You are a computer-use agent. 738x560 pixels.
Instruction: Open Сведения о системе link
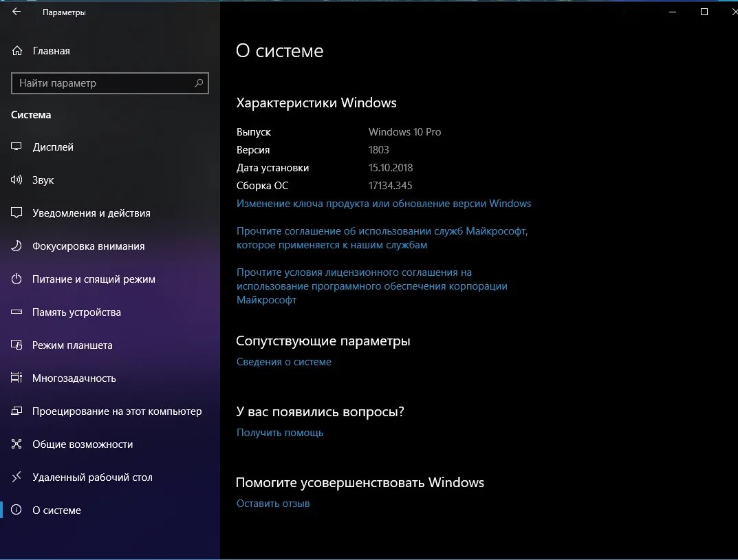tap(284, 361)
